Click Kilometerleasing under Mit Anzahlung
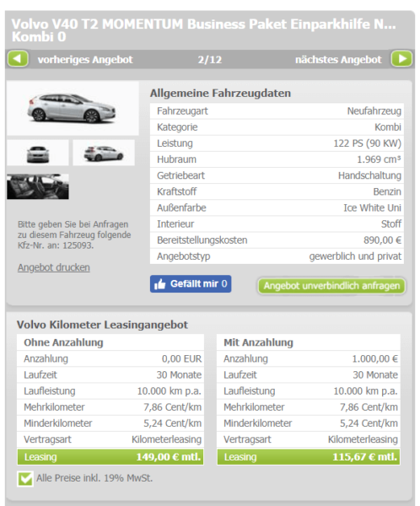The image size is (420, 506). (363, 439)
